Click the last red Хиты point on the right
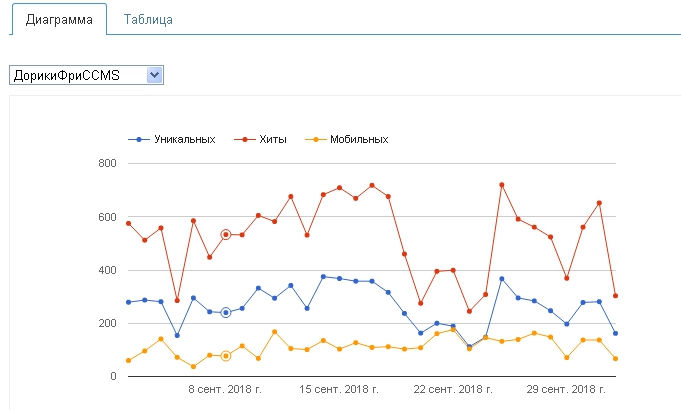The height and width of the screenshot is (410, 681). pyautogui.click(x=615, y=295)
